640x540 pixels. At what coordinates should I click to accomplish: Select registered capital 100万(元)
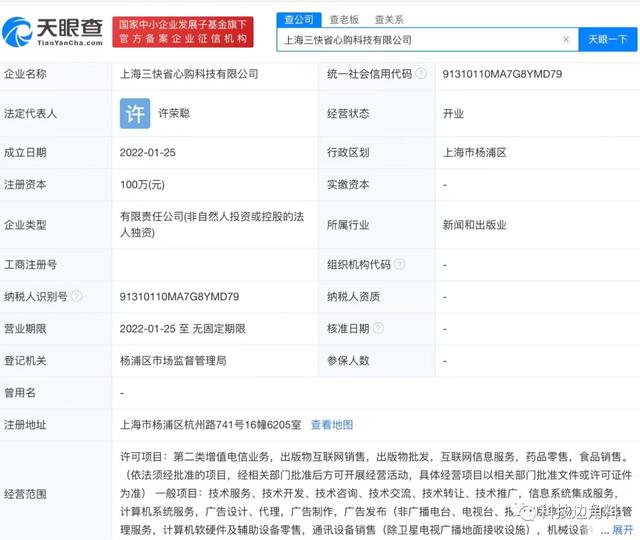click(x=142, y=185)
